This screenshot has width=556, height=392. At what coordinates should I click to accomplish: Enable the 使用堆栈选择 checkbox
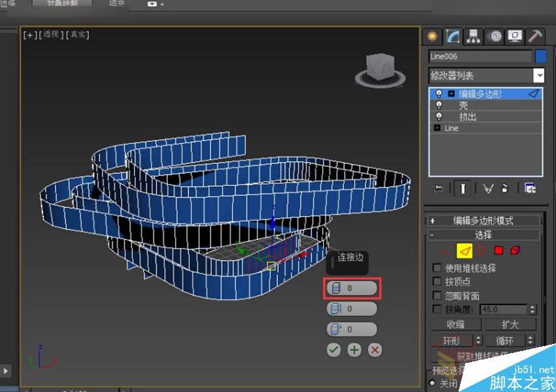(437, 268)
